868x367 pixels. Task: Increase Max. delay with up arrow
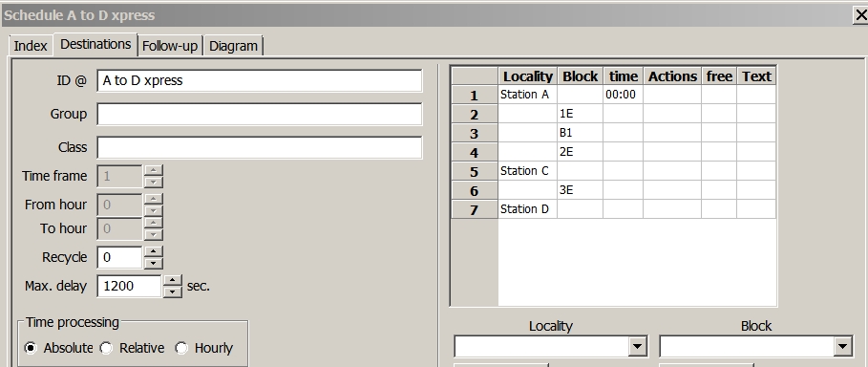pos(173,281)
